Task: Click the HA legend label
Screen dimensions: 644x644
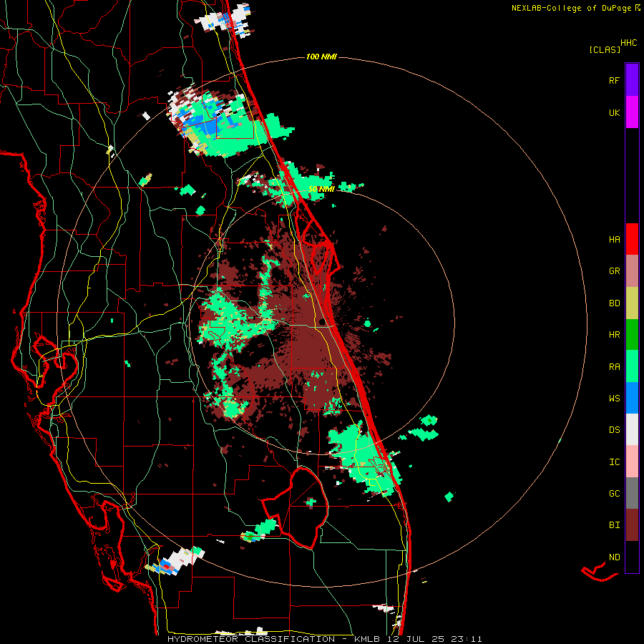Action: click(614, 240)
